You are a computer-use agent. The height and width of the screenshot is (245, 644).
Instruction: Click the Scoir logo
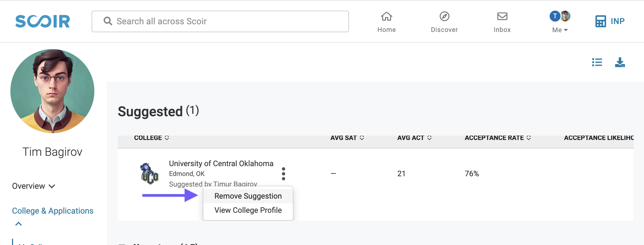point(43,21)
